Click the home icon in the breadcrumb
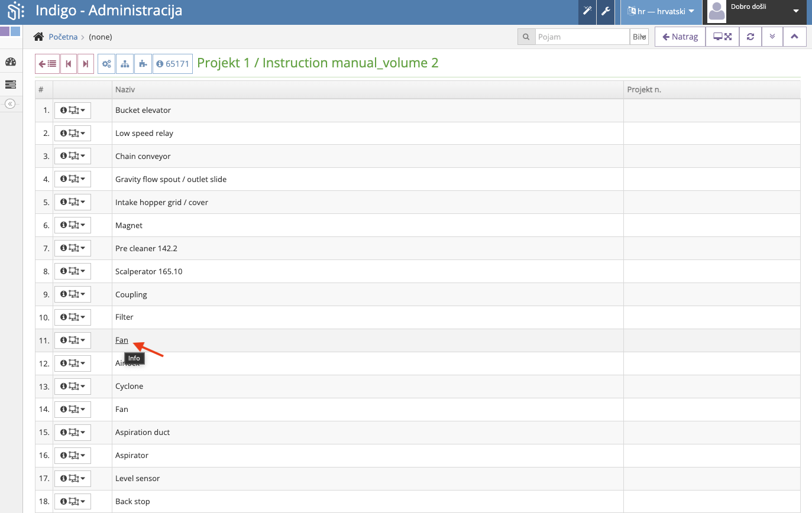Screen dimensions: 812x513 click(x=39, y=37)
